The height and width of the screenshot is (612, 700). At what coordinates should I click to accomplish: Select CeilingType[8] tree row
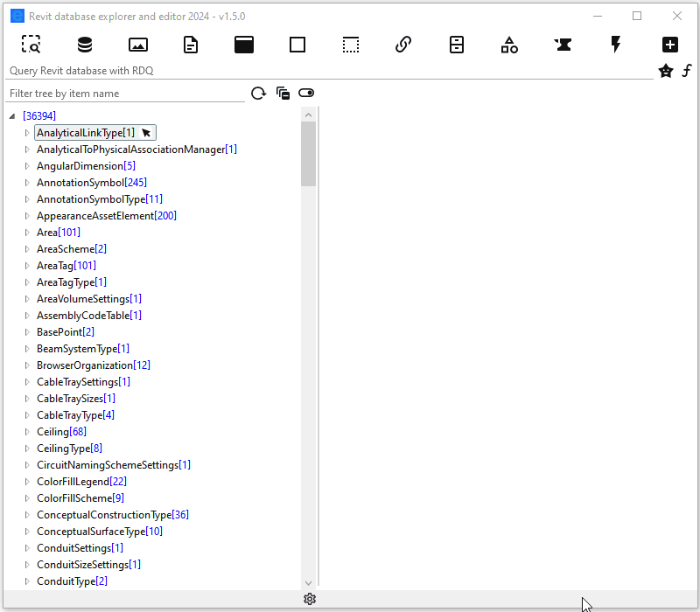[x=69, y=449]
